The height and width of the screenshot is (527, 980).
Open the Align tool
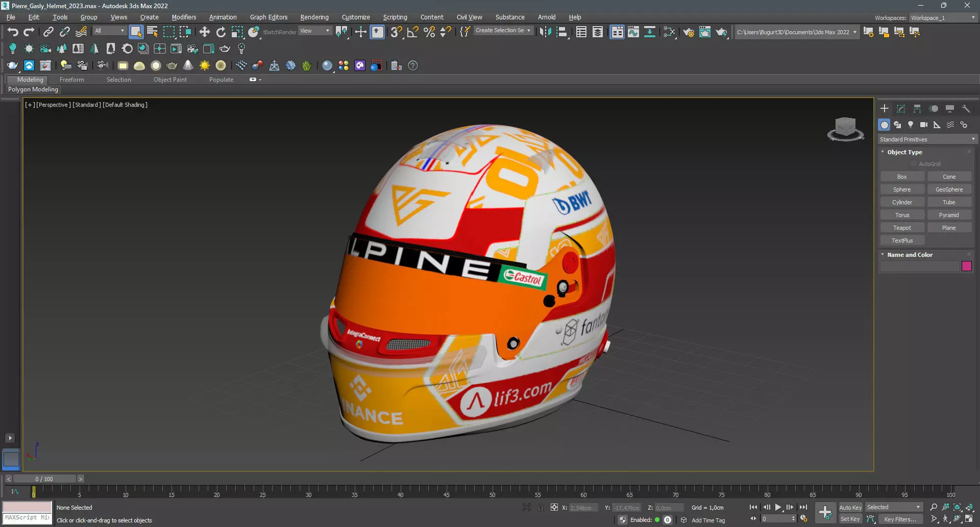[x=562, y=32]
